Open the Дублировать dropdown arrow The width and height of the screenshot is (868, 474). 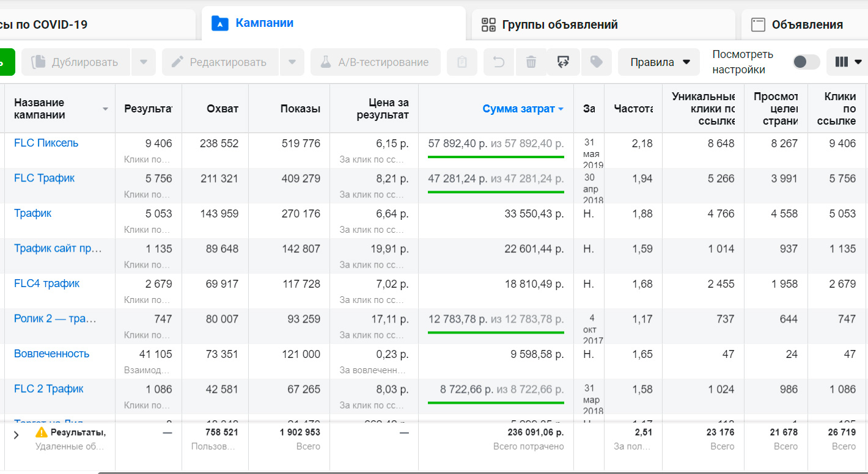[143, 62]
